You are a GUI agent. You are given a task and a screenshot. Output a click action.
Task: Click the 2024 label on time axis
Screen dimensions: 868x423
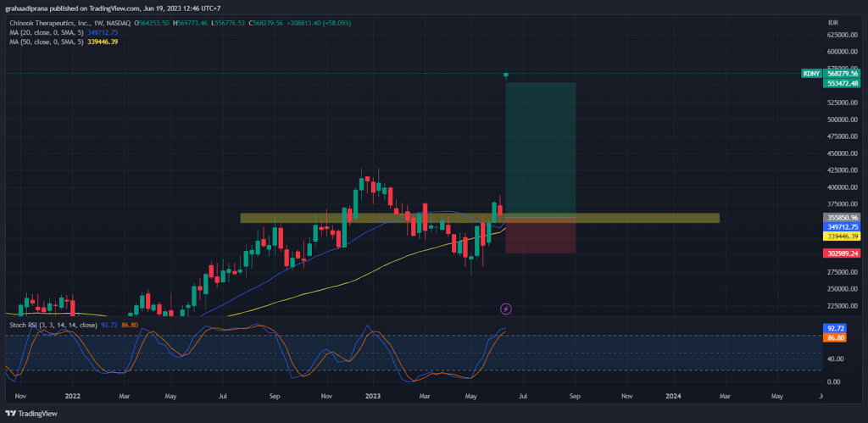click(673, 397)
